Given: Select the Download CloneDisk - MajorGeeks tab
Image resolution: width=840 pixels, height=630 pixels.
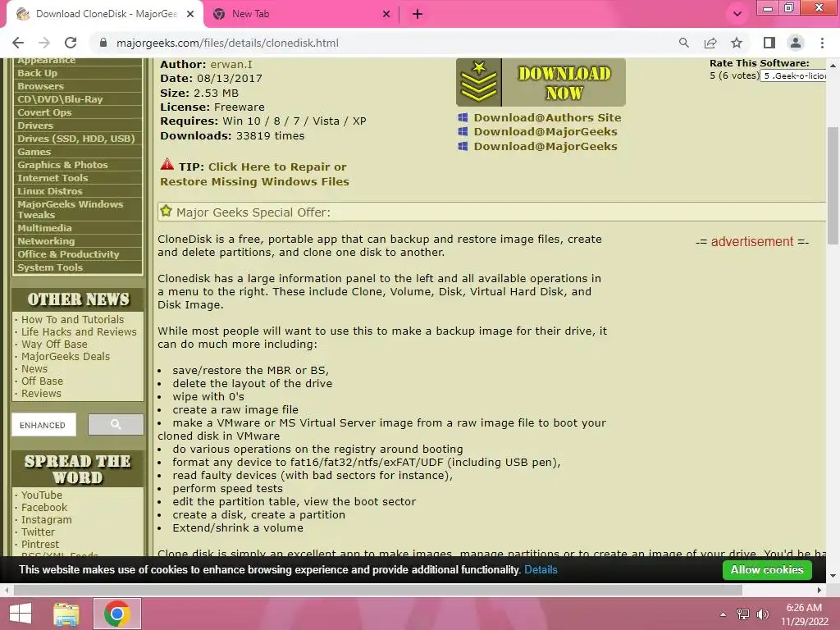Looking at the screenshot, I should [x=105, y=14].
